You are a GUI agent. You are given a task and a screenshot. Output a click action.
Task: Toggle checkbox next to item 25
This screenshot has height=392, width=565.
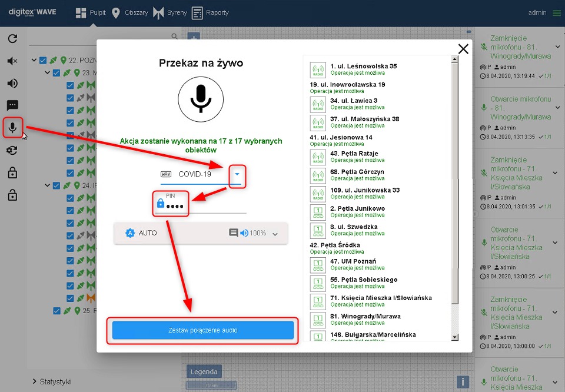tap(57, 311)
